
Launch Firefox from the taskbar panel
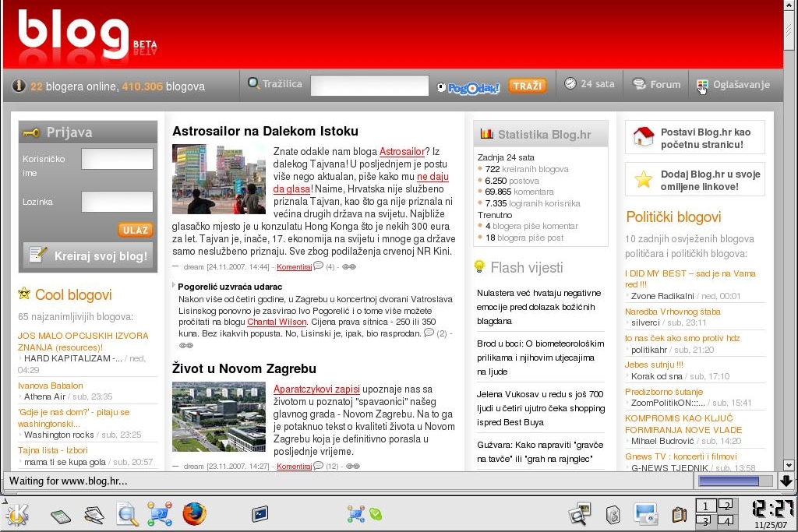click(x=194, y=514)
